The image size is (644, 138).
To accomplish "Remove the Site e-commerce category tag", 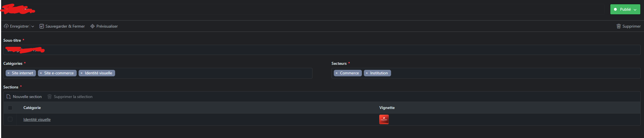I will coord(41,73).
